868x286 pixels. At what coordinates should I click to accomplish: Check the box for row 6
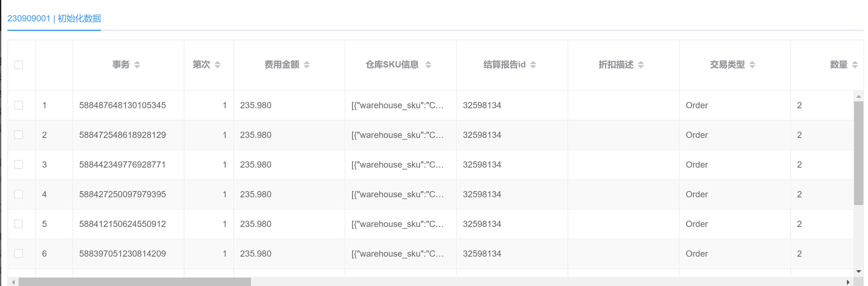click(19, 253)
